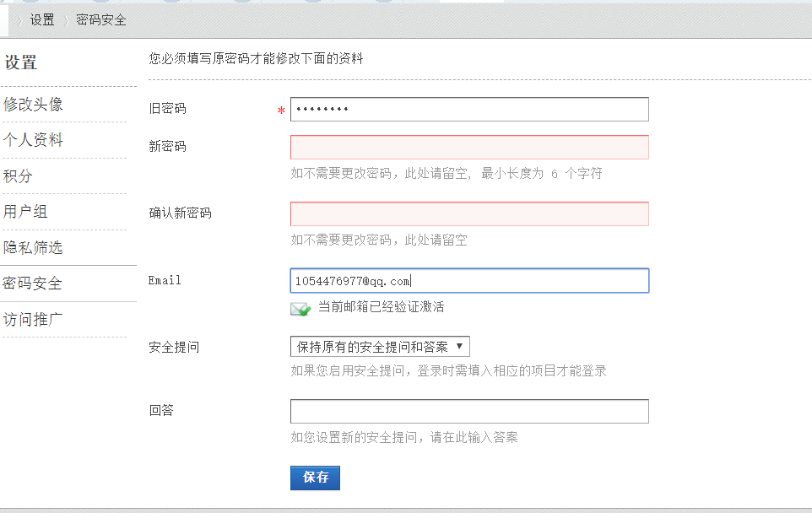Click the 当前邮箱已经验证激活 status text

pyautogui.click(x=382, y=307)
